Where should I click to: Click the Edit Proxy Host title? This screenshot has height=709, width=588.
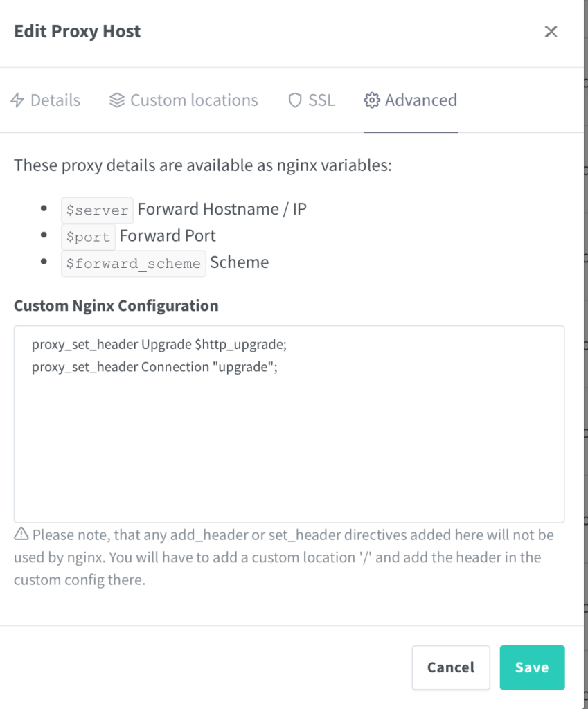(x=77, y=31)
